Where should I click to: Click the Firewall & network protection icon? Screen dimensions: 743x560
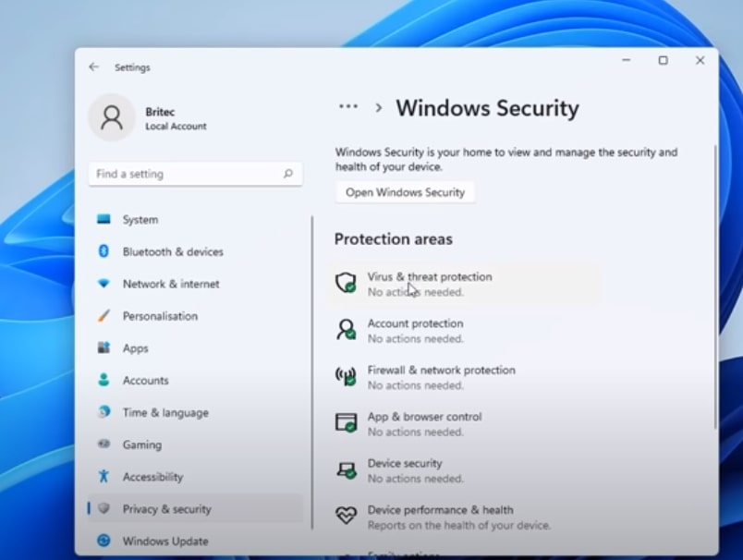click(x=346, y=377)
